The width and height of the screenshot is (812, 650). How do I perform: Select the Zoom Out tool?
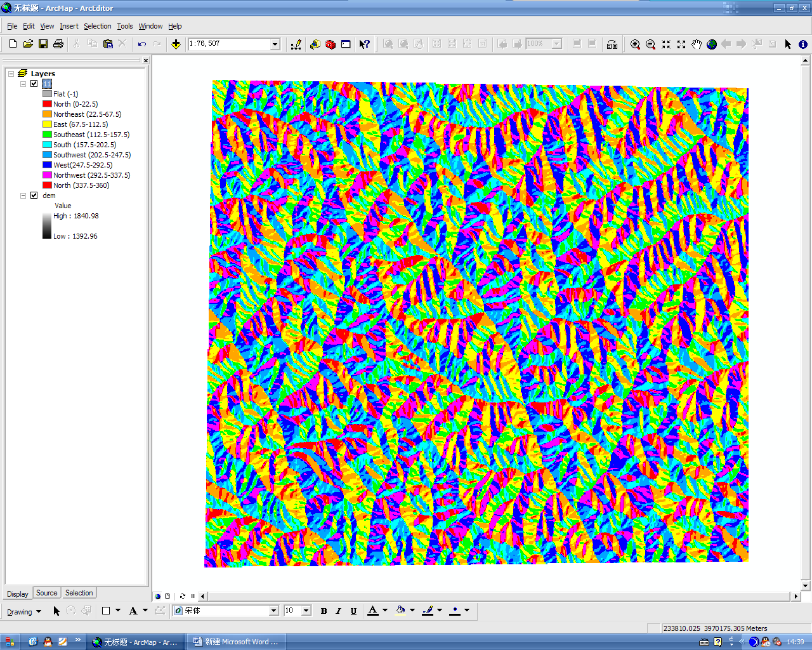pos(650,44)
